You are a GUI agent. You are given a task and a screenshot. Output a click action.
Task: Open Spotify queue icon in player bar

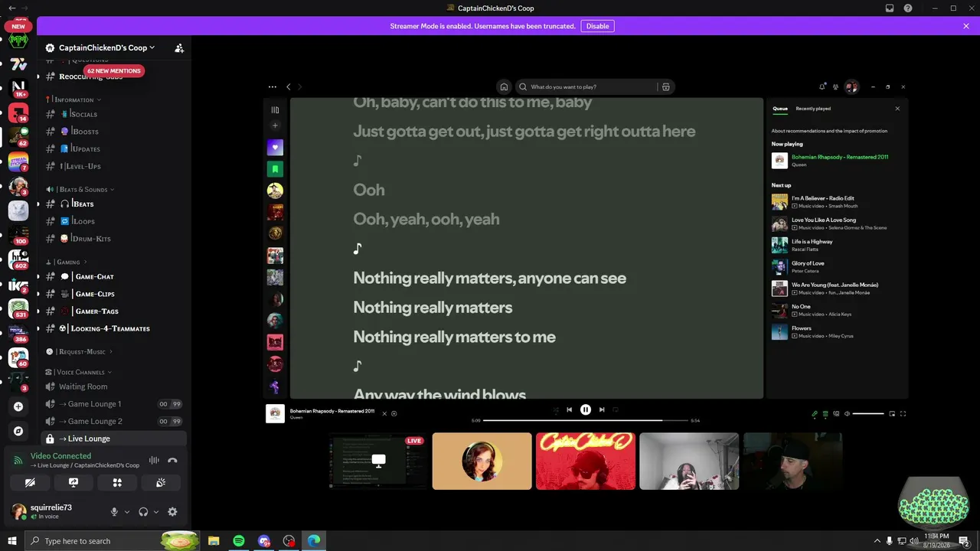point(825,414)
